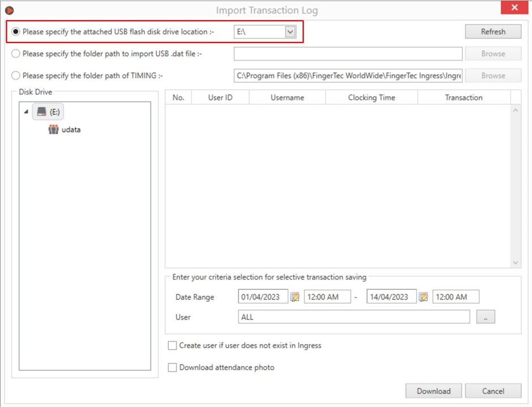Viewport: 532px width, 407px height.
Task: Open user selection with the '..' button
Action: click(486, 316)
